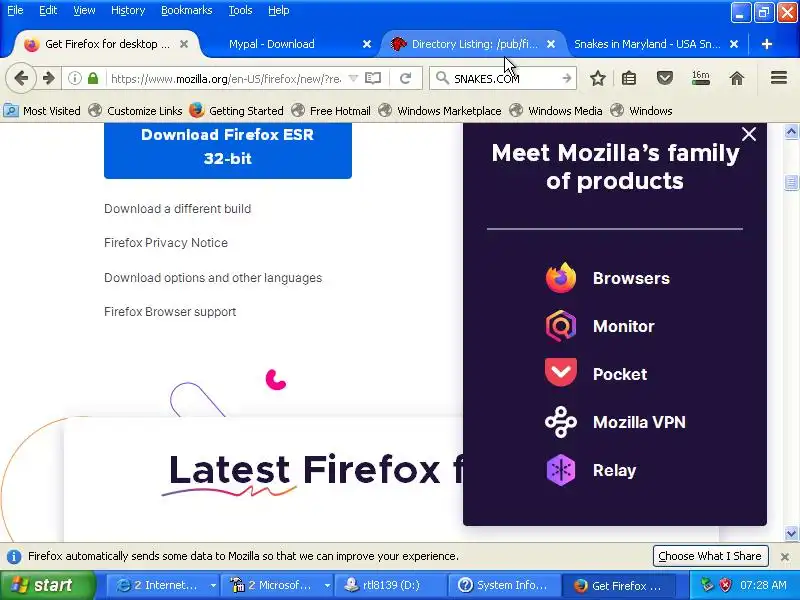Go back with the back arrow button

point(21,78)
